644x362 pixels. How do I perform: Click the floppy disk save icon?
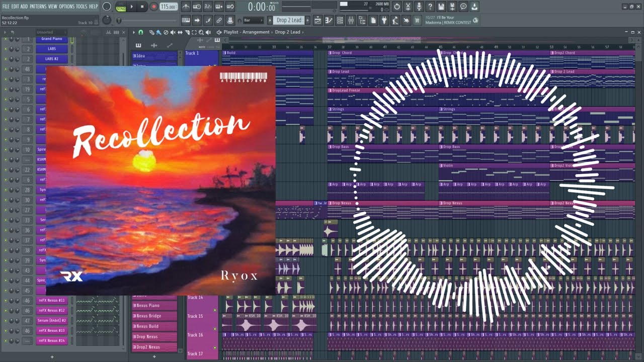click(441, 7)
